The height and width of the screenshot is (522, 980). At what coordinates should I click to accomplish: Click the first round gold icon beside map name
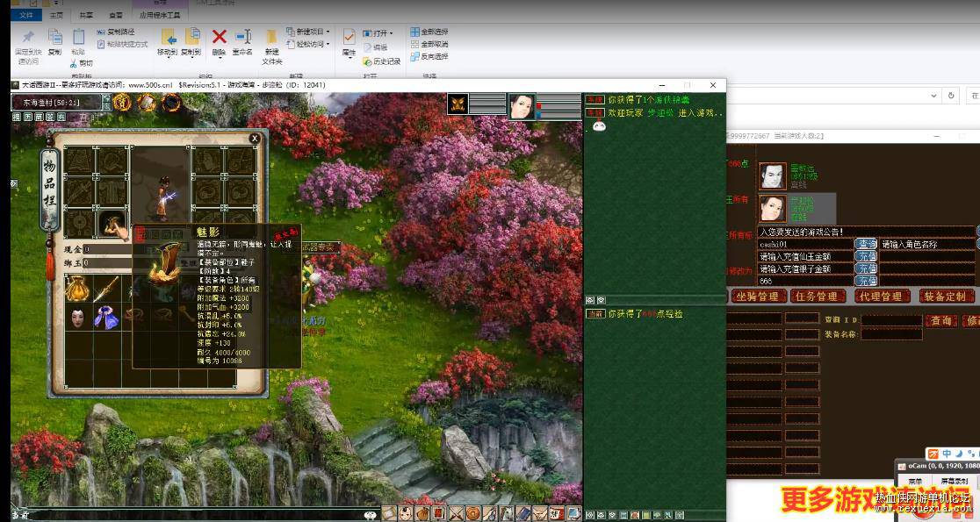pos(123,102)
